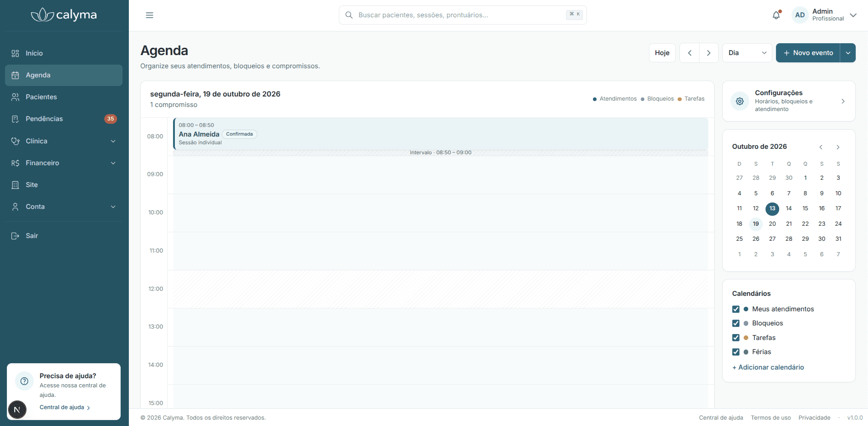
Task: Click the Início dashboard icon
Action: point(15,53)
